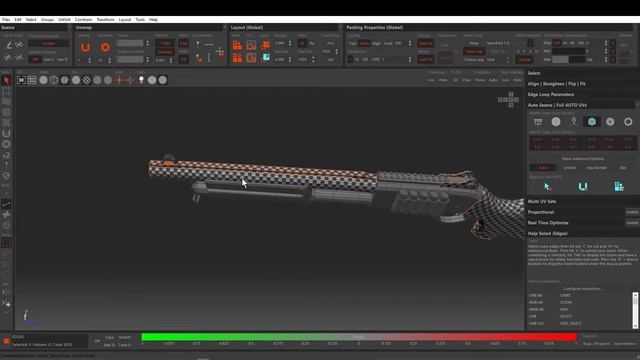This screenshot has width=640, height=360.
Task: Click the help panel vertical scrollbar
Action: point(635,310)
